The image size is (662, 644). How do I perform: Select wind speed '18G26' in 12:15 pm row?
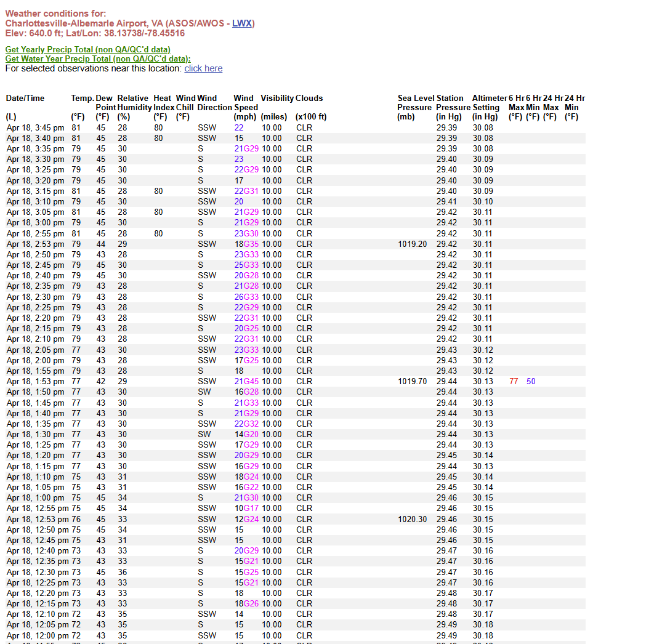pyautogui.click(x=246, y=604)
